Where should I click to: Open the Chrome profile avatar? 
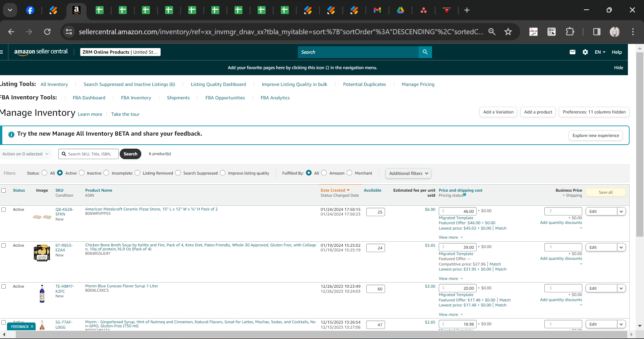(614, 32)
